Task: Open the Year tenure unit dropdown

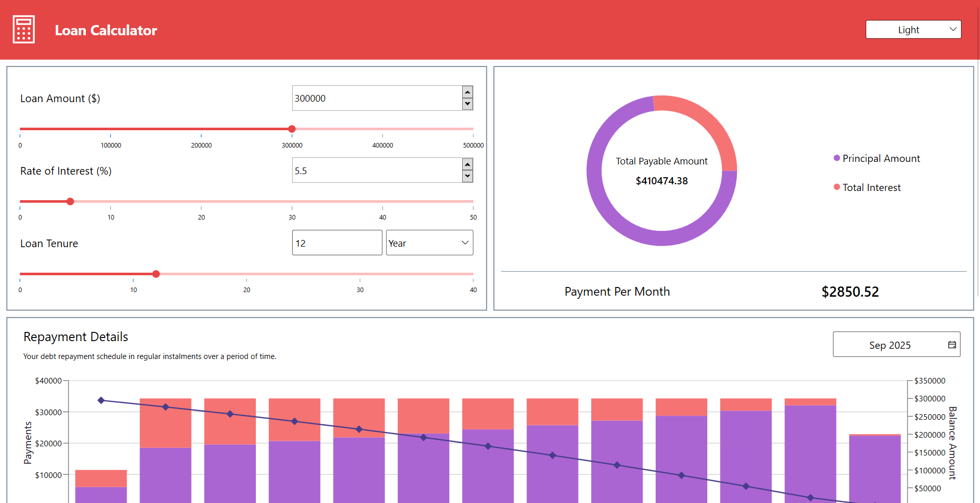Action: pyautogui.click(x=429, y=243)
